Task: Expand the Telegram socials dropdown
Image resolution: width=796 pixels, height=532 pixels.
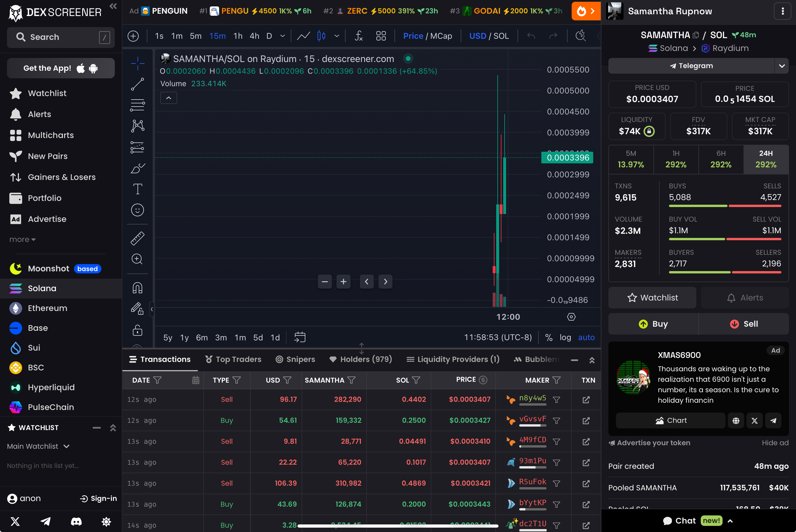Action: [x=782, y=66]
